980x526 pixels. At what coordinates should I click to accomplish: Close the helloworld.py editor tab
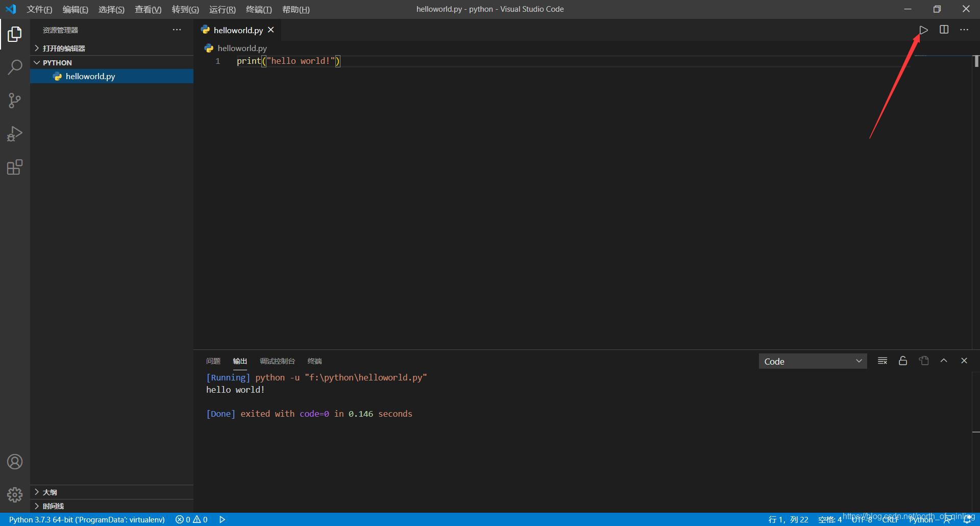click(x=271, y=30)
